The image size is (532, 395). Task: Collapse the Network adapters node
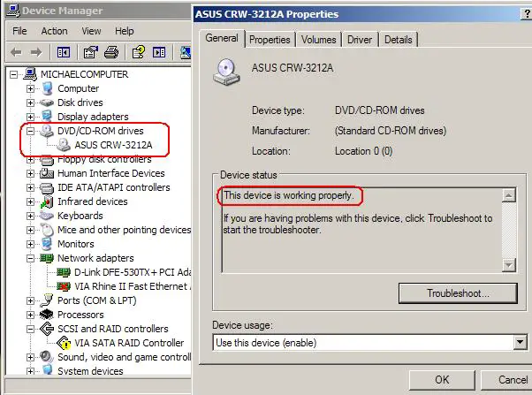tap(30, 258)
